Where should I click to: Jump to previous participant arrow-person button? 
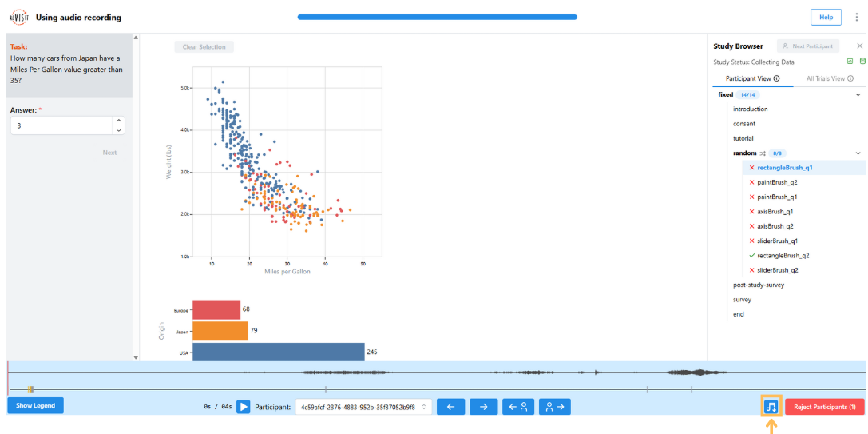518,407
